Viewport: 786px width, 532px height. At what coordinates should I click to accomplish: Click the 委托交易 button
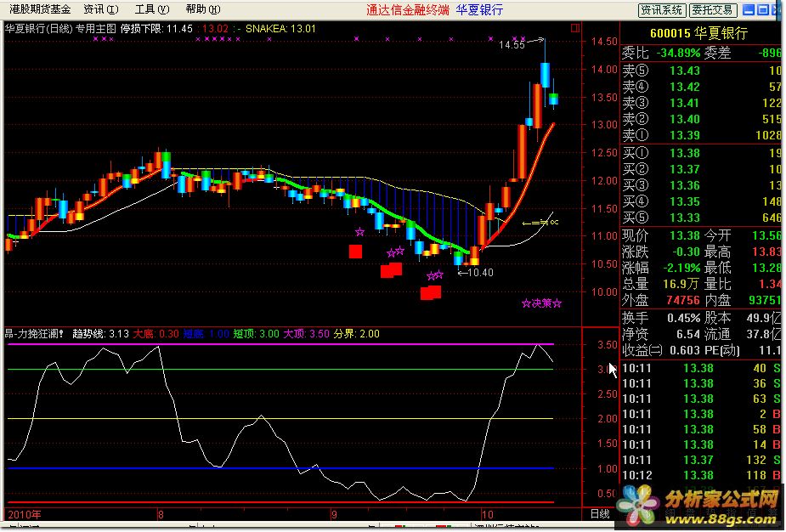(712, 9)
